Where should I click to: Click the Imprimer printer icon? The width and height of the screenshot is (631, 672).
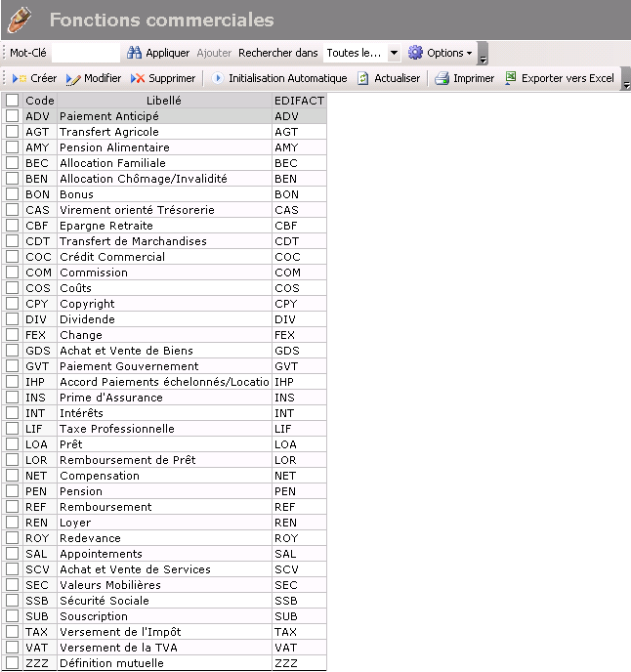[x=442, y=78]
